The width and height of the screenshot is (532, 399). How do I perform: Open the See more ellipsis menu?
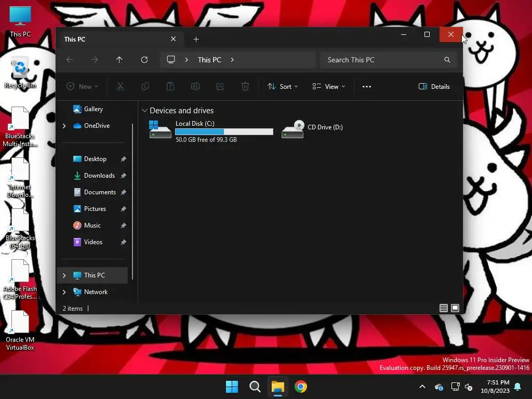point(367,87)
